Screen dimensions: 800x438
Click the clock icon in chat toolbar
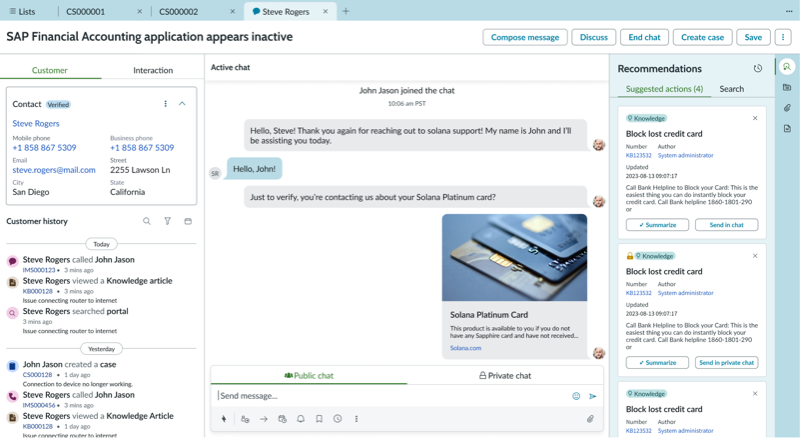[x=337, y=419]
